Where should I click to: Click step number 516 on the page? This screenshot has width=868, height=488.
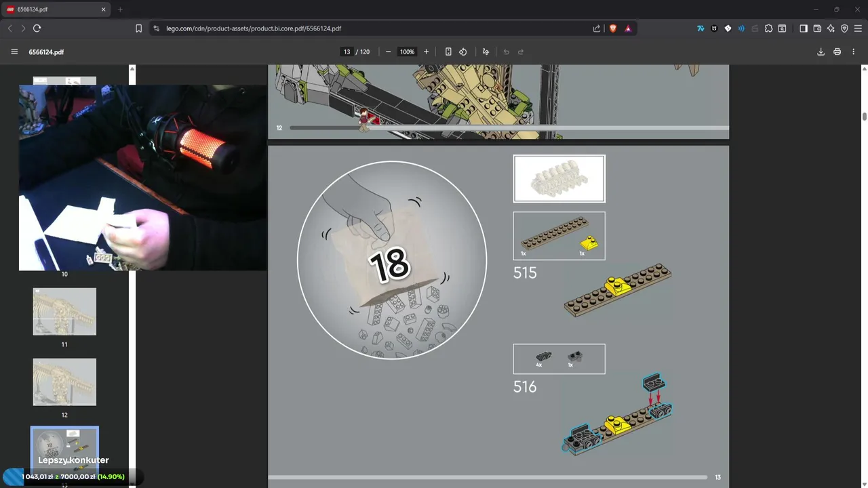pos(525,386)
